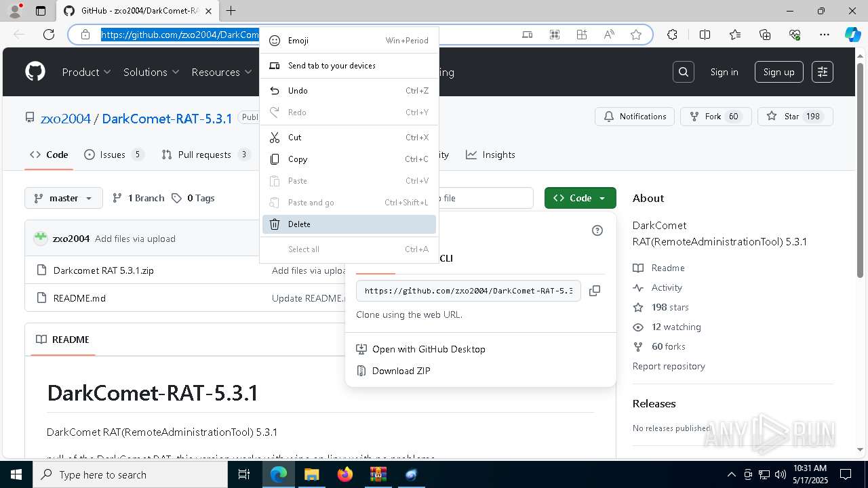Refresh the page in Edge
Image resolution: width=868 pixels, height=488 pixels.
(x=49, y=35)
